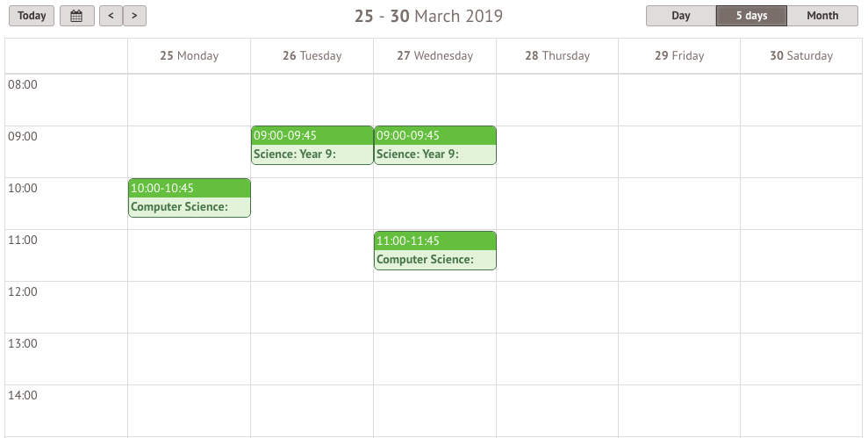Image resolution: width=868 pixels, height=438 pixels.
Task: Open Wednesday 09:00 Science Year 9 event
Action: click(x=435, y=146)
